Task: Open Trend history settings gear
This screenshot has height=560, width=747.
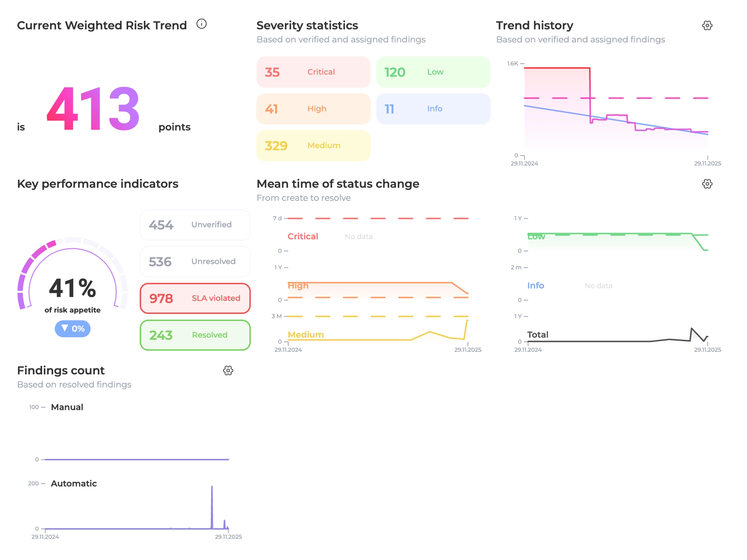Action: click(x=707, y=26)
